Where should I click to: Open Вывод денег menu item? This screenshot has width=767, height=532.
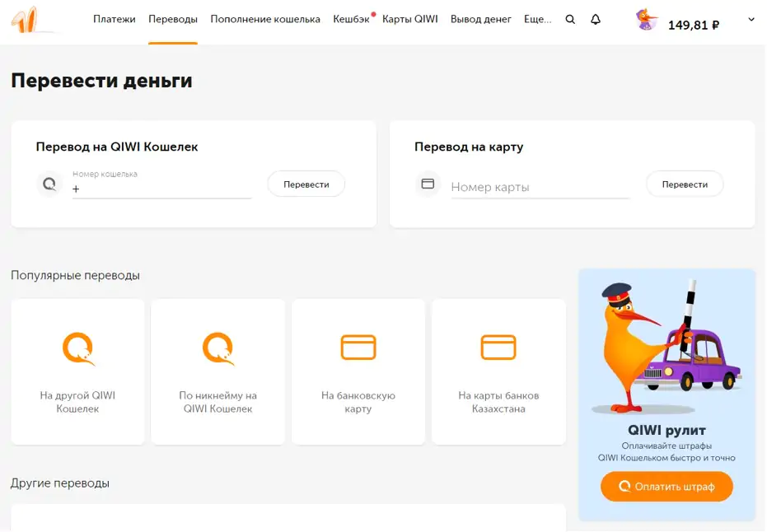(481, 19)
